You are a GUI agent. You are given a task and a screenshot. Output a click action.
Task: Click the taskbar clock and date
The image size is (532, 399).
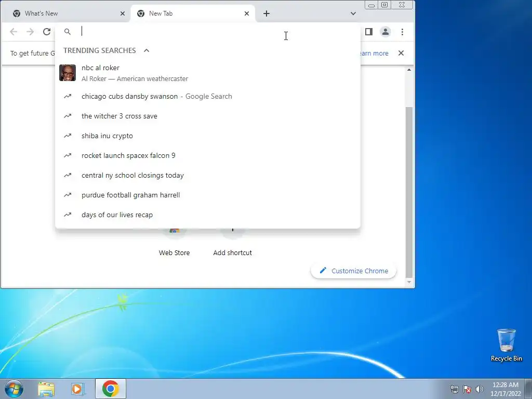pos(506,389)
